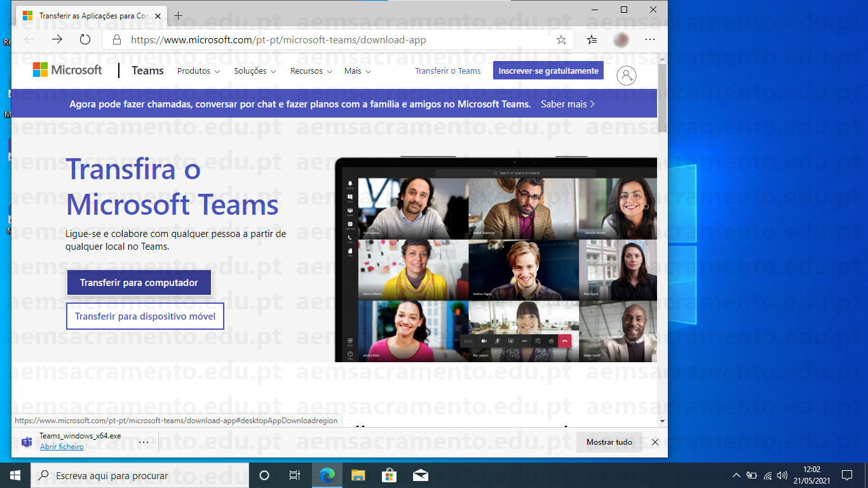Add page to favorites with star icon
Image resolution: width=868 pixels, height=488 pixels.
(x=561, y=39)
